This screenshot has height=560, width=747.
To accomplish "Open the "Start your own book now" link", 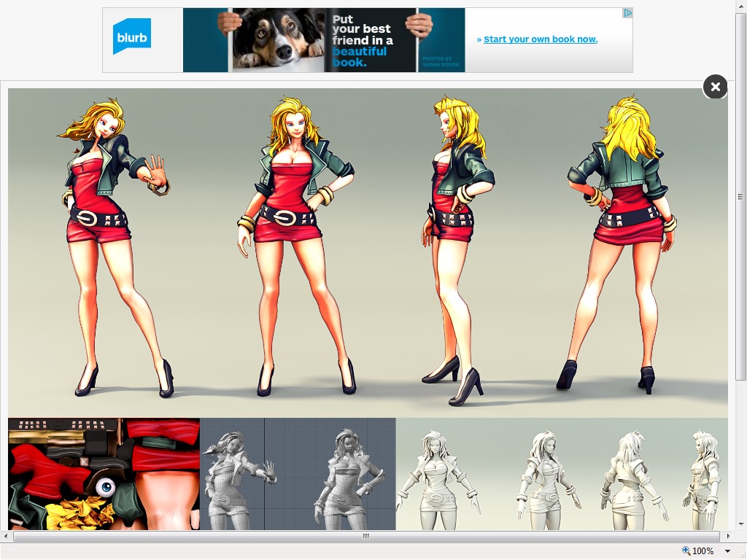I will pos(540,39).
